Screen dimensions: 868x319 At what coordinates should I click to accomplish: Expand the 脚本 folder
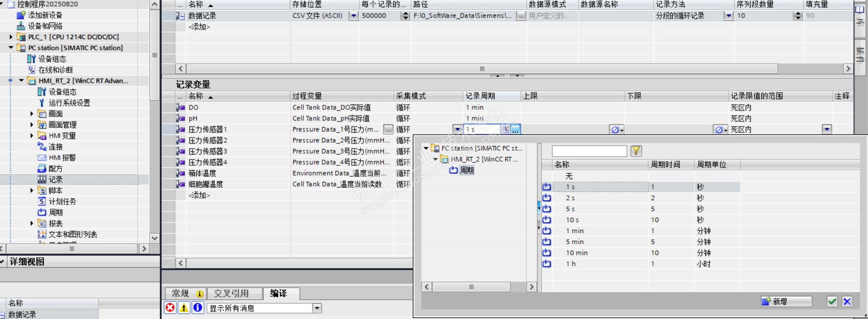pos(32,191)
